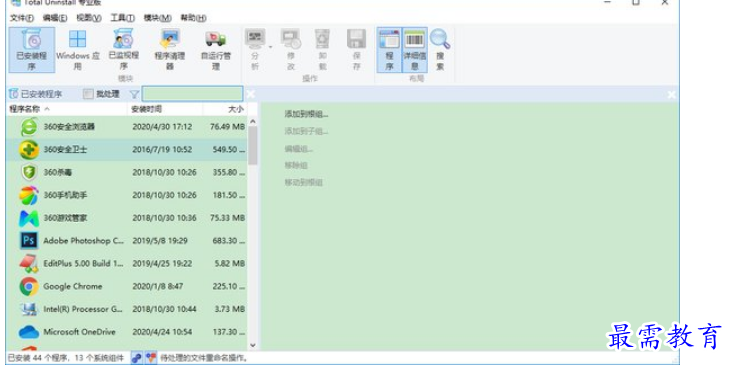Click the size 75.33 MB
Screen dimensions: 730x368
pyautogui.click(x=227, y=218)
